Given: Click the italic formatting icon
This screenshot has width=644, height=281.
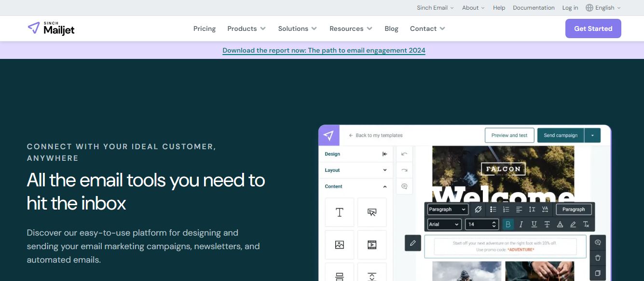Looking at the screenshot, I should point(521,225).
